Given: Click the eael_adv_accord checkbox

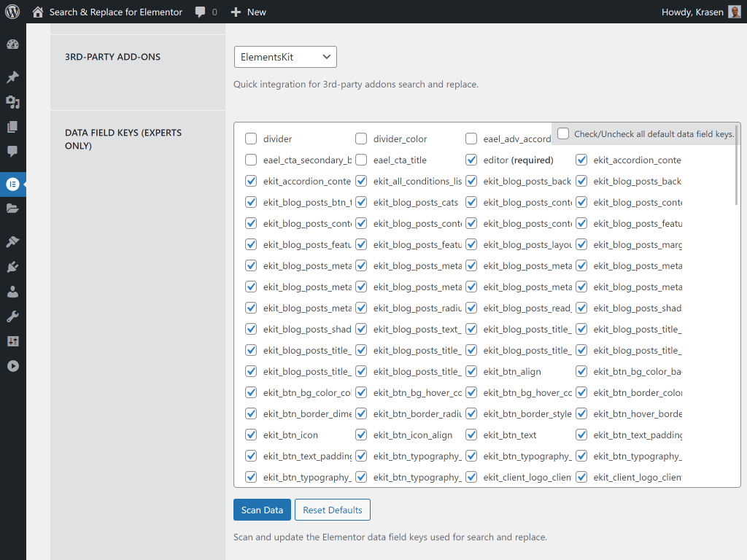Looking at the screenshot, I should coord(471,139).
